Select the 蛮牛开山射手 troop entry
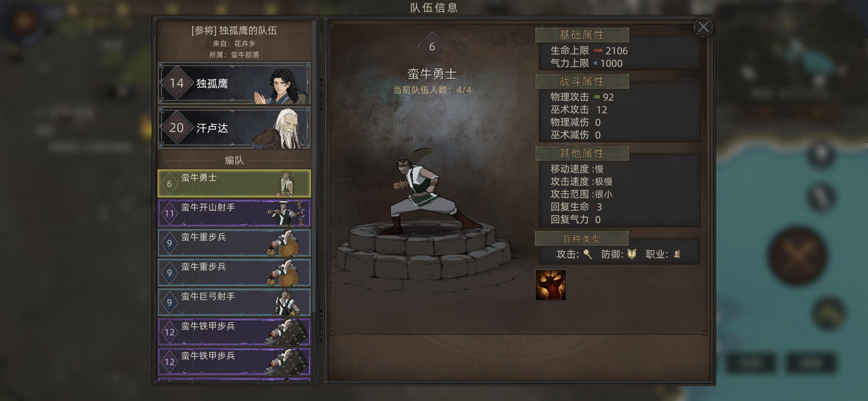The image size is (868, 401). (x=234, y=213)
